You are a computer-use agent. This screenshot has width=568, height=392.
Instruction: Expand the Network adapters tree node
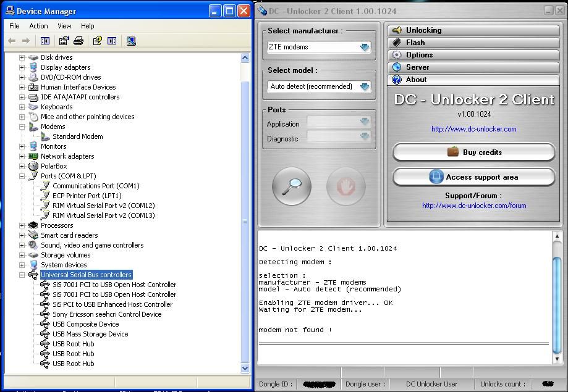(x=22, y=156)
